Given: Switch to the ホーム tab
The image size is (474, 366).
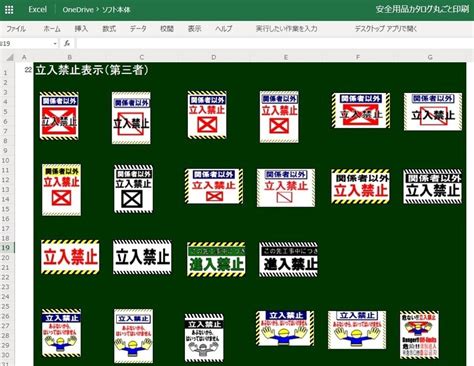Looking at the screenshot, I should [52, 29].
